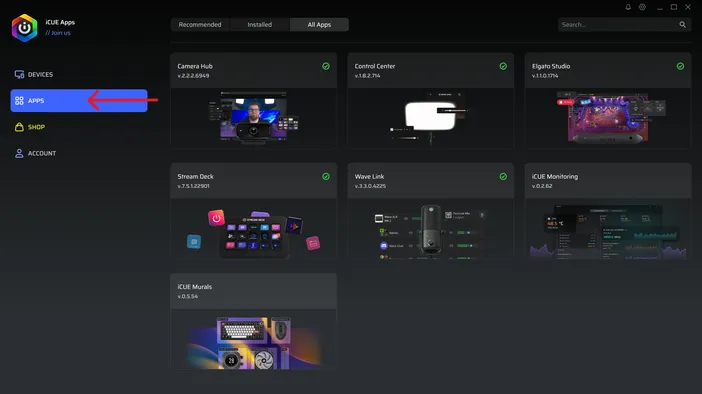Open the Camera Hub preview image
702x394 pixels.
253,118
